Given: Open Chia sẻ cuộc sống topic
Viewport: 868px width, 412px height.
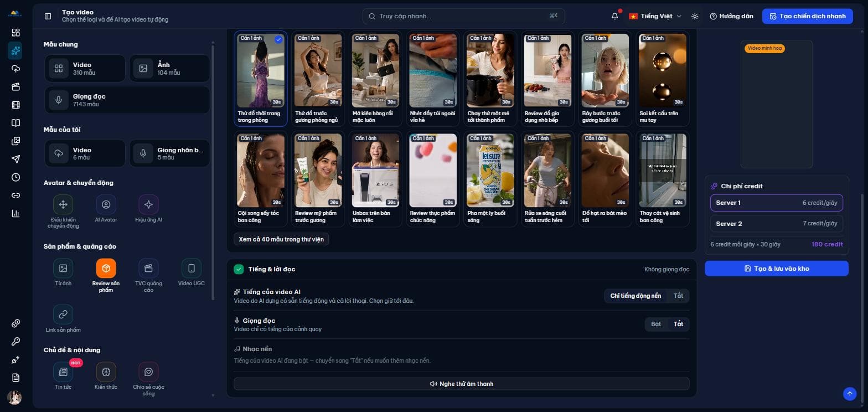Looking at the screenshot, I should pos(148,379).
